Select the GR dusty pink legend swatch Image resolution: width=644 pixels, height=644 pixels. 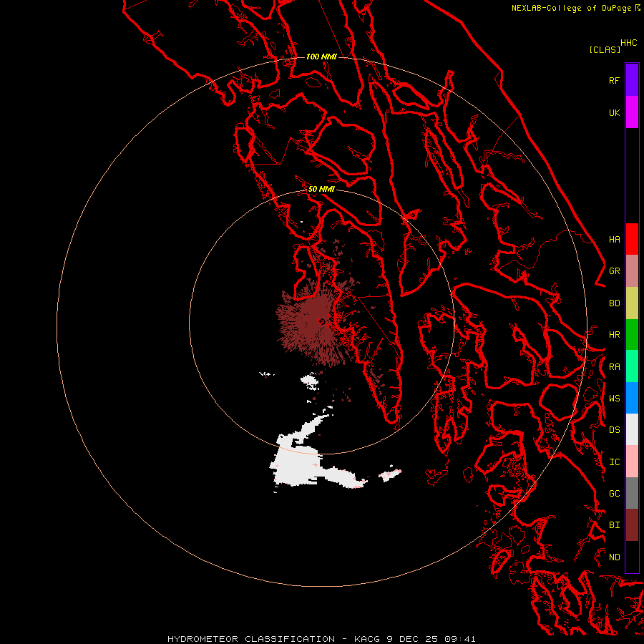[x=632, y=270]
